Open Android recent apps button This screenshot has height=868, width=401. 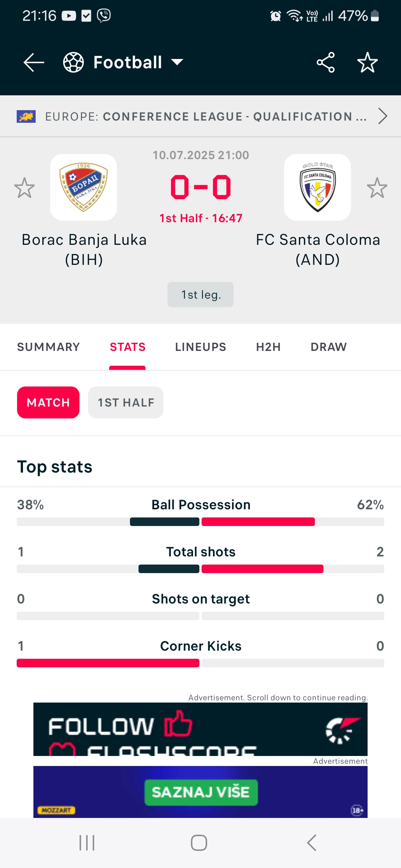pos(87,843)
